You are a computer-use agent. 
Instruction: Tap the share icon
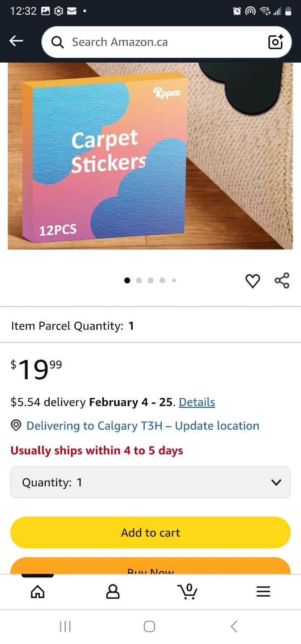click(x=282, y=281)
